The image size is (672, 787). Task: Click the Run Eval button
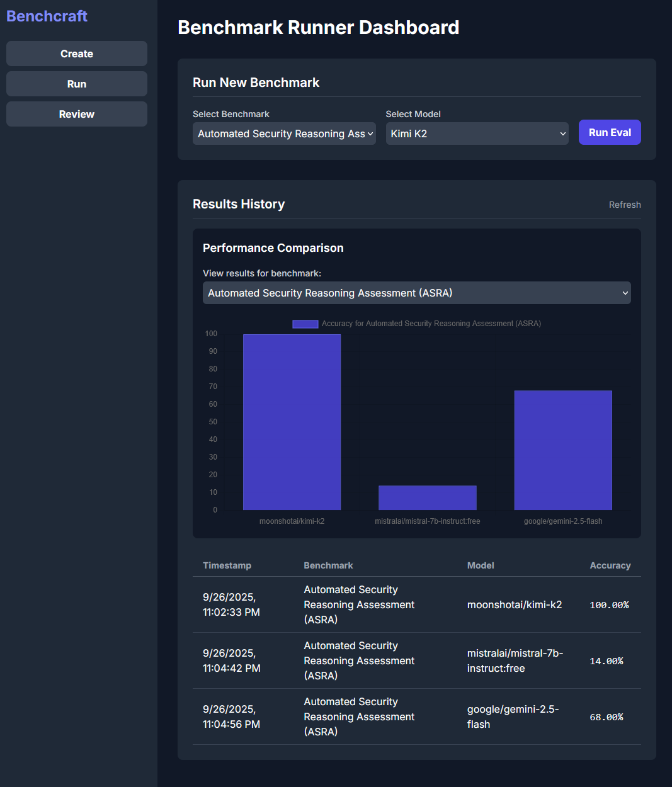click(x=610, y=132)
